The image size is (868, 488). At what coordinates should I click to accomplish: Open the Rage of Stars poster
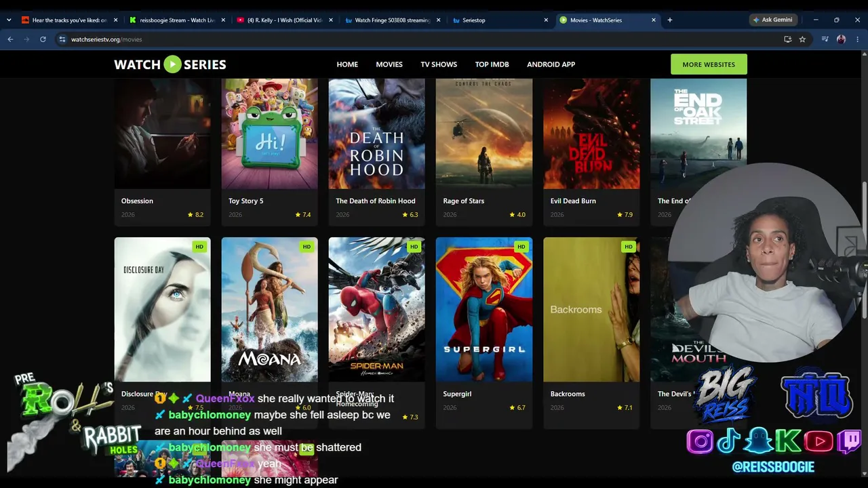484,134
